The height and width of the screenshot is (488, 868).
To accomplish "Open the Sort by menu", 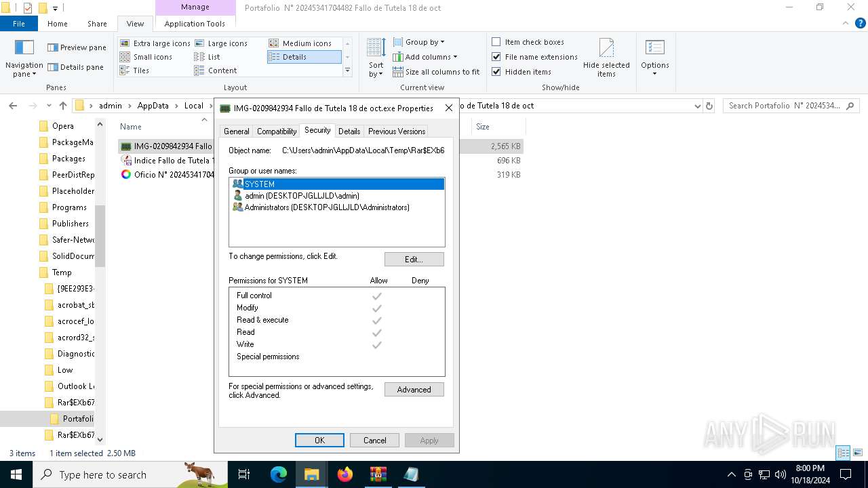I will tap(376, 58).
